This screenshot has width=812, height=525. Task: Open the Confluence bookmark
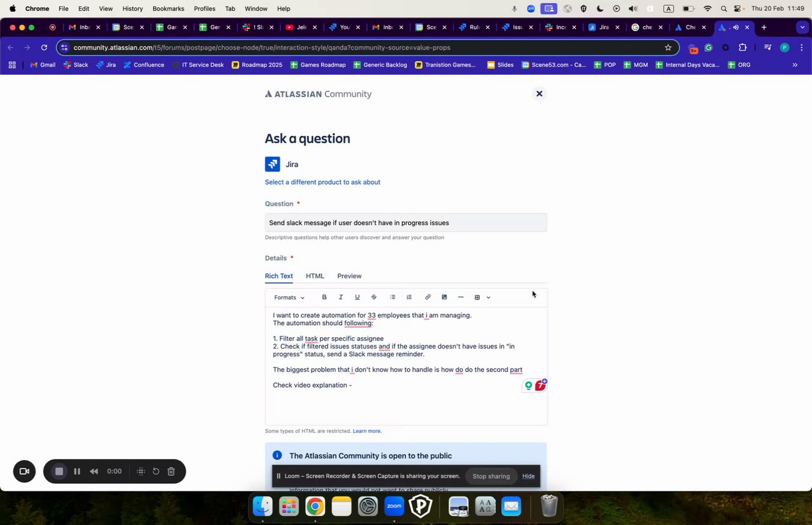click(x=143, y=65)
